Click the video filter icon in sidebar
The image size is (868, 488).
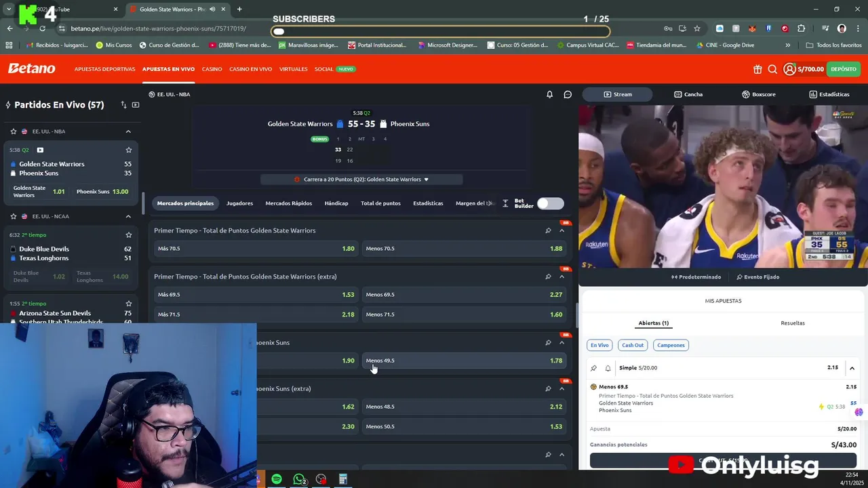[136, 105]
